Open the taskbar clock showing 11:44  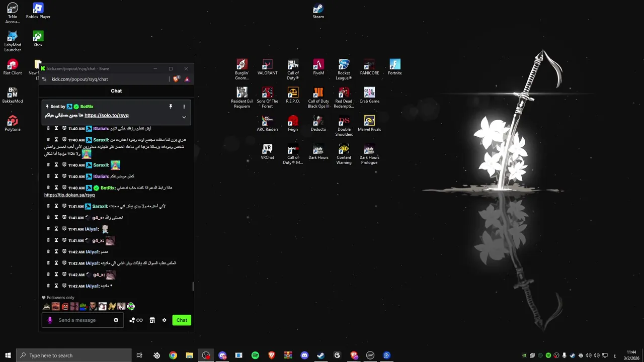[631, 355]
